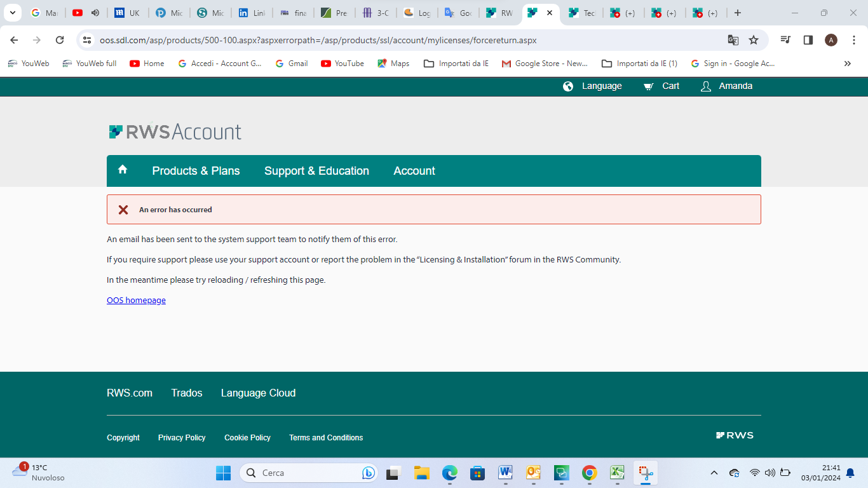The height and width of the screenshot is (488, 868).
Task: Click the Amanda user profile icon
Action: point(705,86)
